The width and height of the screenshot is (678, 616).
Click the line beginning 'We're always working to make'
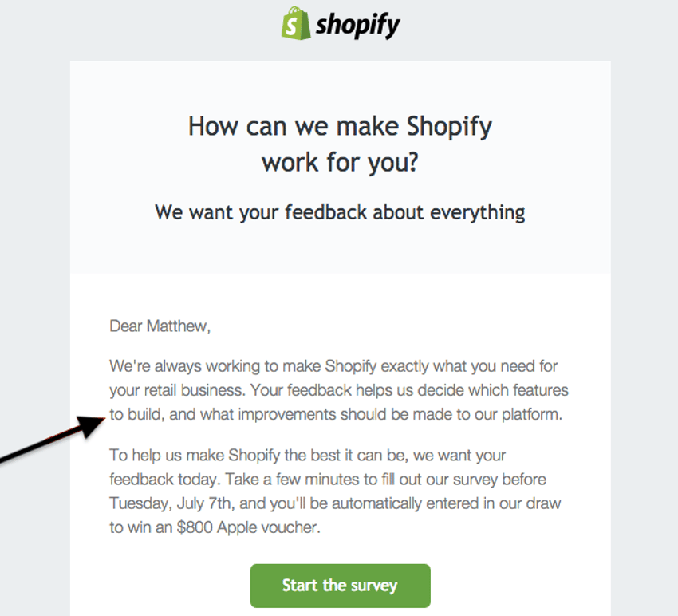(x=333, y=366)
